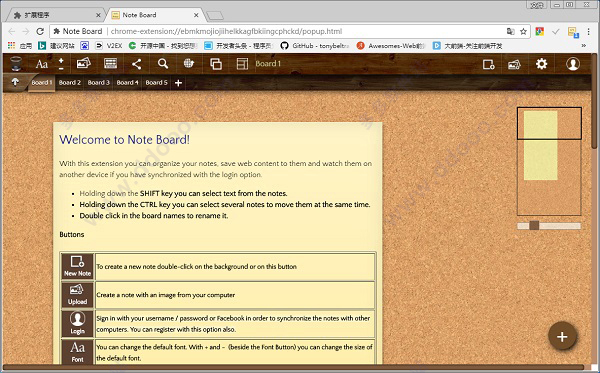Click the browser forward arrow

[x=26, y=31]
